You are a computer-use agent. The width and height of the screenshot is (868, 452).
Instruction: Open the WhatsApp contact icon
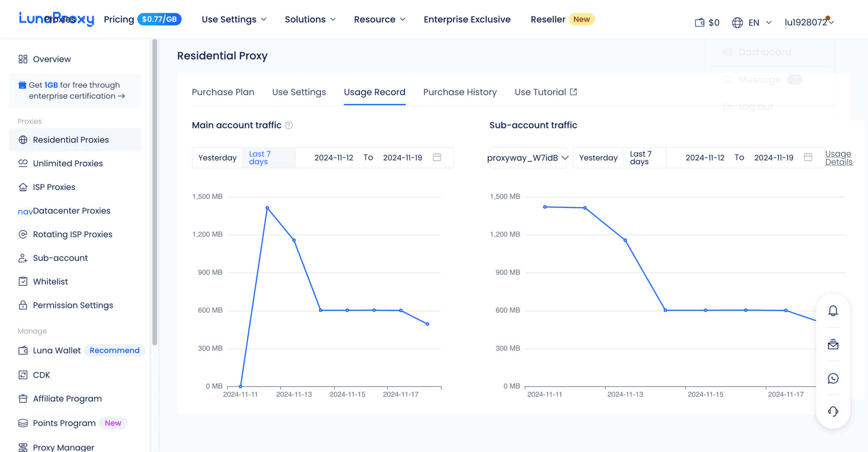pos(833,378)
